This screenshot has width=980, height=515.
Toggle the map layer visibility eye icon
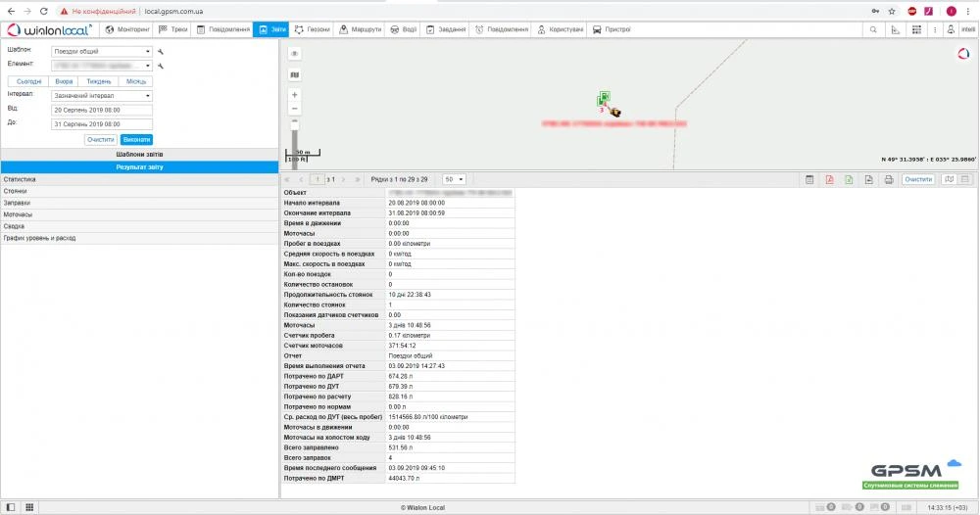[x=295, y=54]
